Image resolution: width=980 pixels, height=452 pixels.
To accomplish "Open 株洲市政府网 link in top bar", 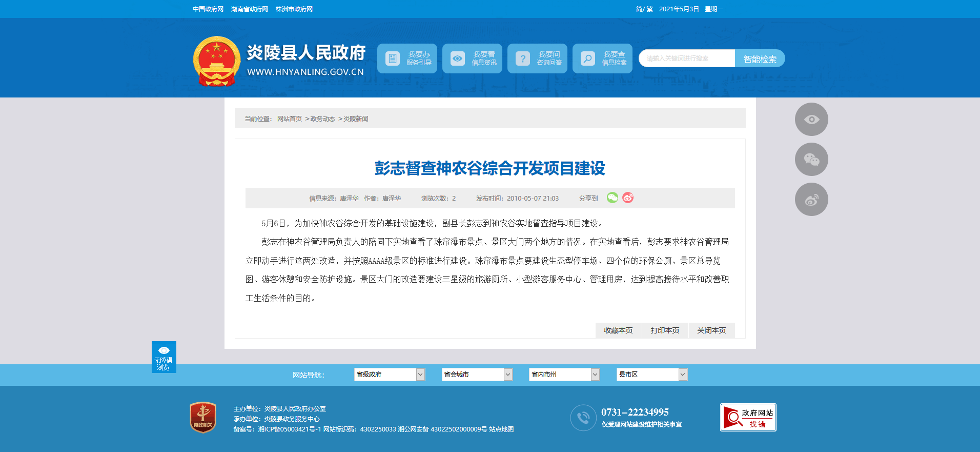I will coord(294,9).
